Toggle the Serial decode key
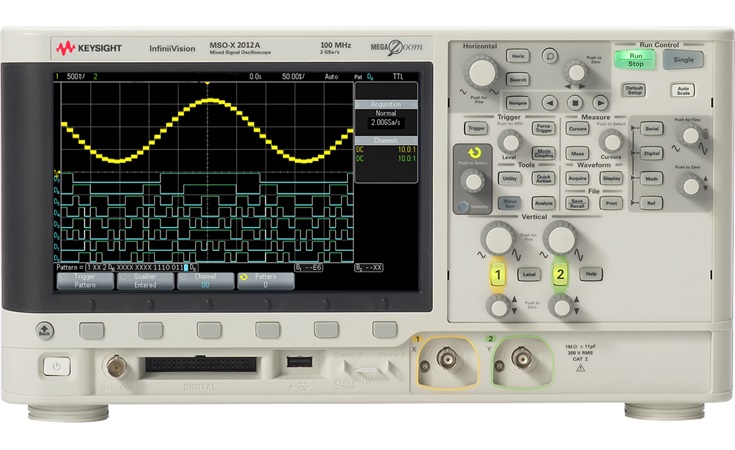735x450 pixels. click(652, 128)
